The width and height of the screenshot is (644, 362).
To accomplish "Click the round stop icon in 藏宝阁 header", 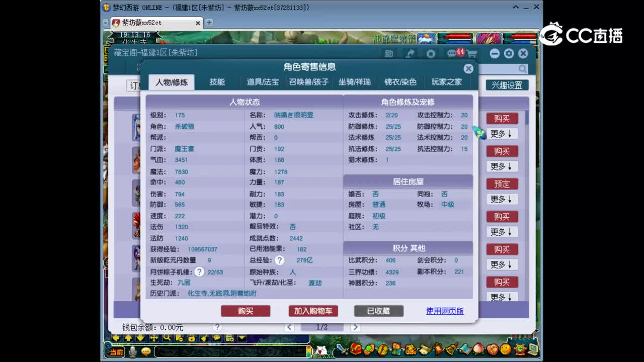I will point(431,54).
